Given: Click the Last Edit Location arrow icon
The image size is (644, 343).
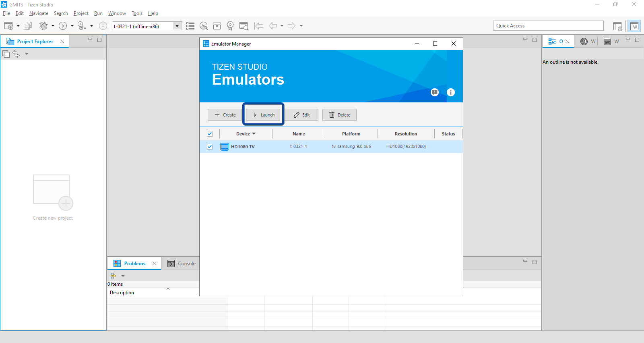Looking at the screenshot, I should tap(259, 26).
